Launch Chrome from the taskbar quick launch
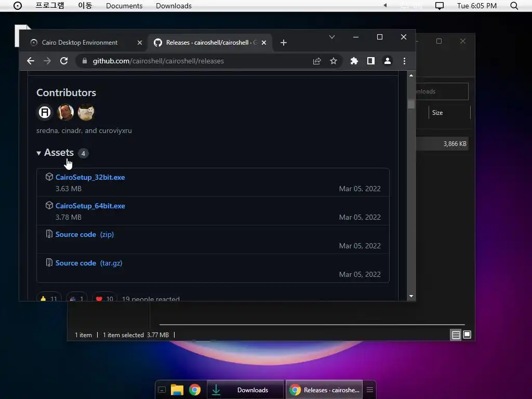Image resolution: width=532 pixels, height=399 pixels. point(195,390)
